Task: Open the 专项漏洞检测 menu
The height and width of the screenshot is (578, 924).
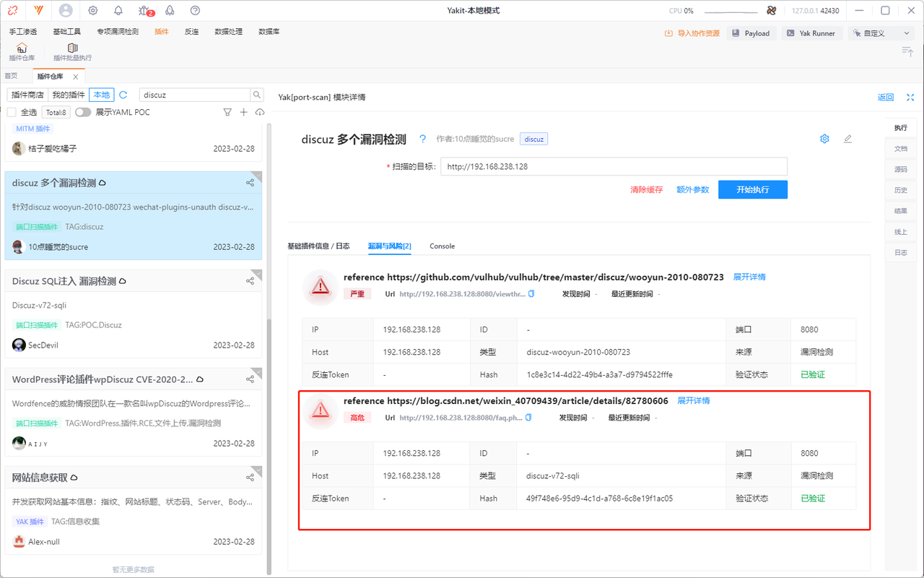Action: click(118, 32)
